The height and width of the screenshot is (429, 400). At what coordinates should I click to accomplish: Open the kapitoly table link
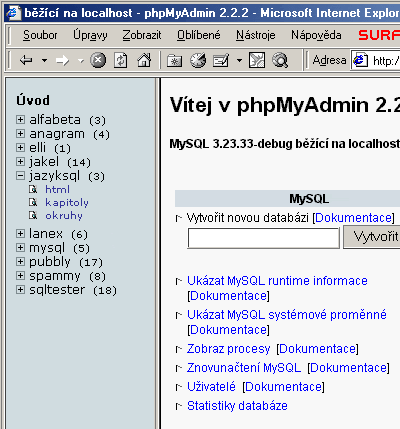(67, 203)
